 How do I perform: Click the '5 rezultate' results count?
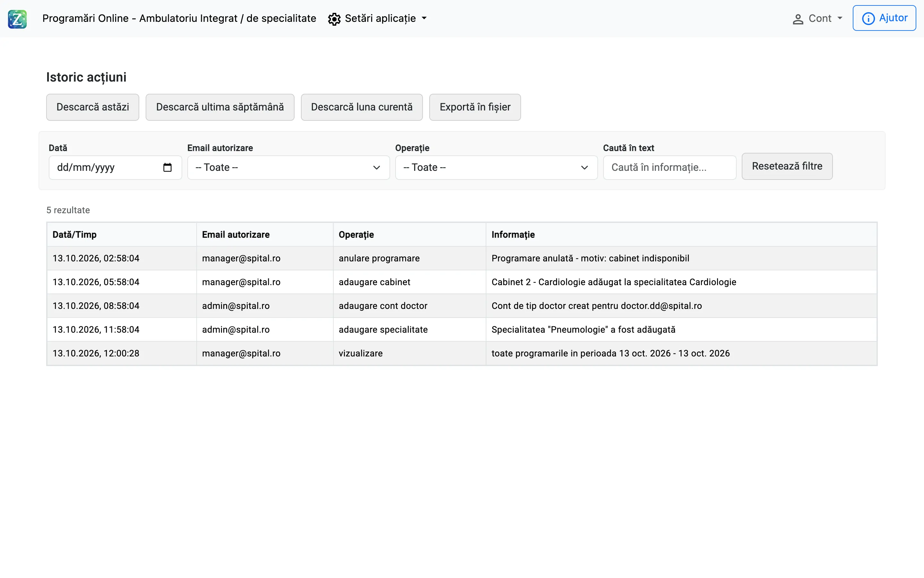68,210
